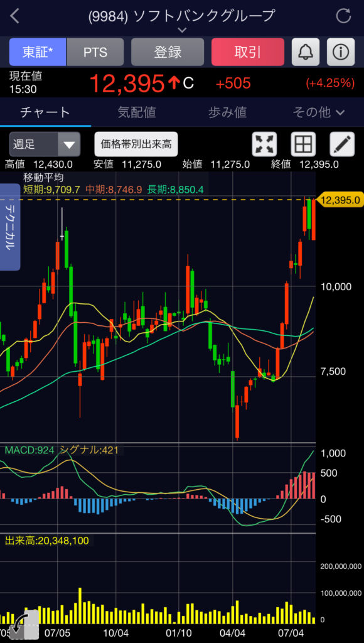The height and width of the screenshot is (643, 364).
Task: Open price alert bell icon
Action: point(306,51)
